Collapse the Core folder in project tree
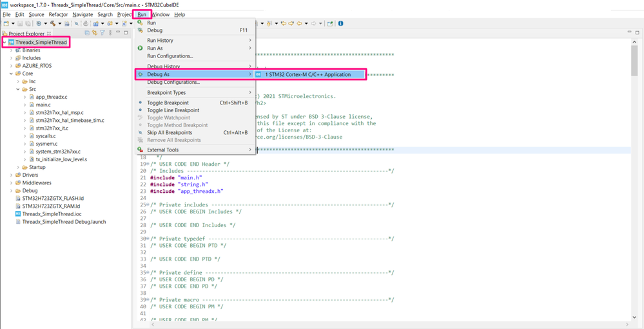 (x=11, y=74)
